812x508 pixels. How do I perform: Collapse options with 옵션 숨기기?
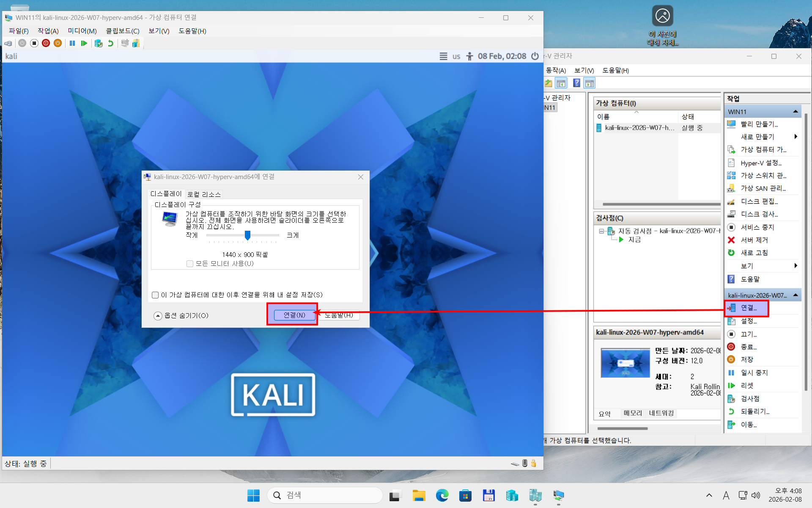tap(181, 316)
